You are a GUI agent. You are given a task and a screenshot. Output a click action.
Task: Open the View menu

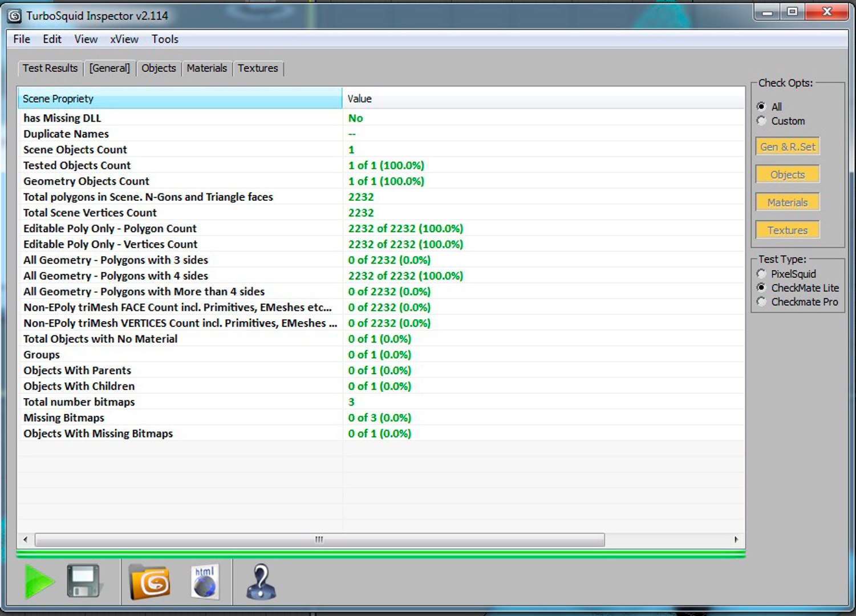(86, 39)
